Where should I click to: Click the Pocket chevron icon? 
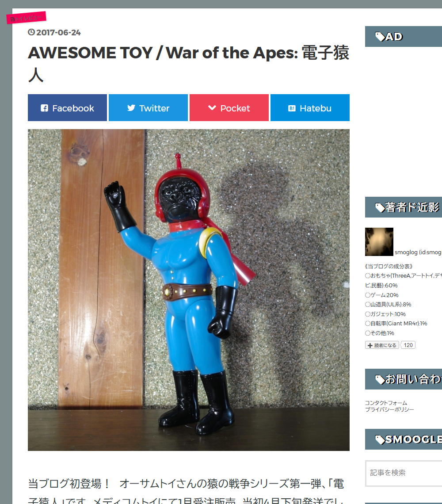(212, 108)
